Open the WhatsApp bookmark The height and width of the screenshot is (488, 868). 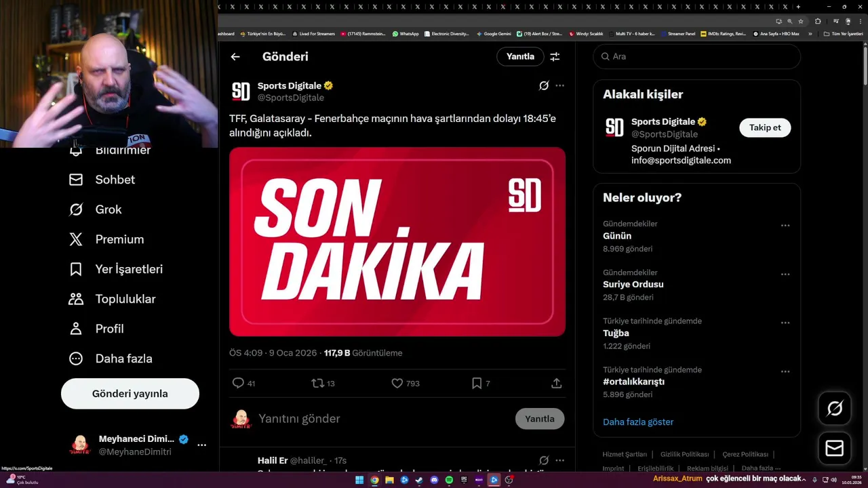406,33
